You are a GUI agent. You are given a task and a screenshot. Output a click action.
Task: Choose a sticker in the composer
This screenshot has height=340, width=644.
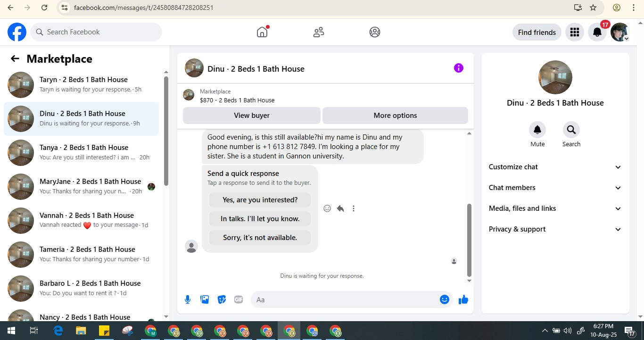click(x=222, y=299)
